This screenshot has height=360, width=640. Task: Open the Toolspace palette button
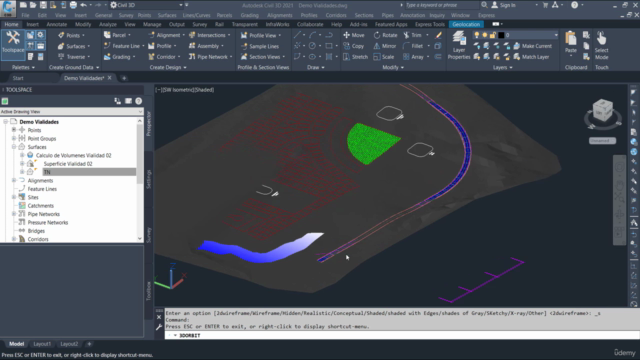[x=13, y=43]
